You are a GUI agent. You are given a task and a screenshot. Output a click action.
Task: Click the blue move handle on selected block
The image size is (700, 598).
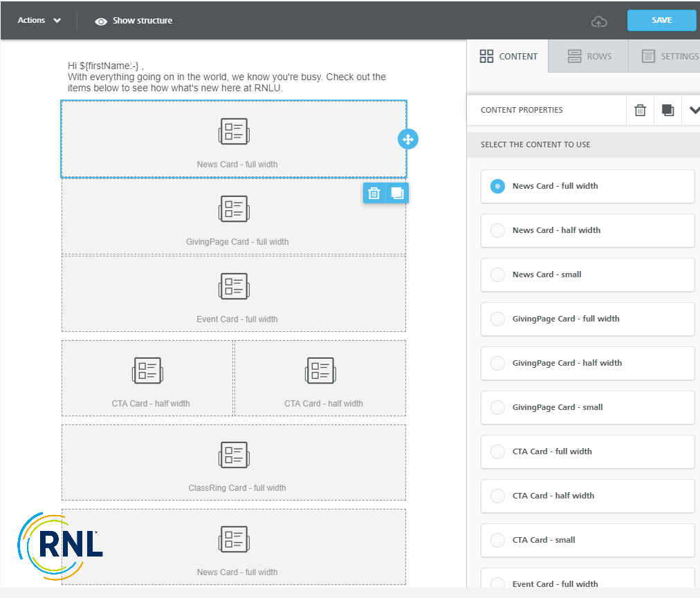pos(408,139)
